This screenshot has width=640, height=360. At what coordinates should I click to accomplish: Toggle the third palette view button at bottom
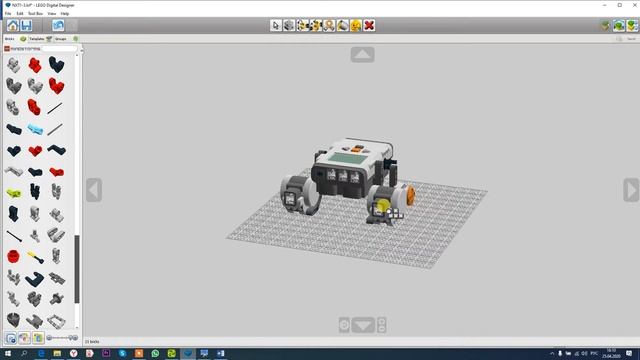point(38,338)
